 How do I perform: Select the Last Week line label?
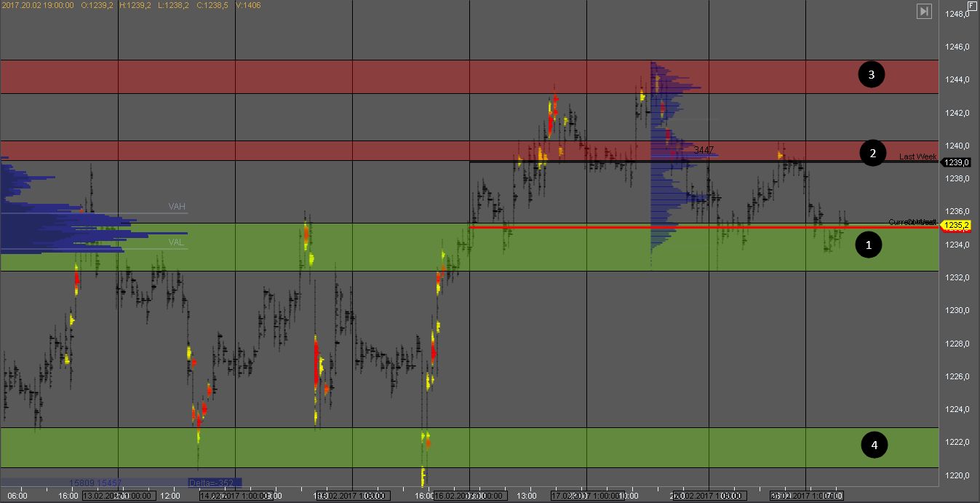pyautogui.click(x=917, y=157)
